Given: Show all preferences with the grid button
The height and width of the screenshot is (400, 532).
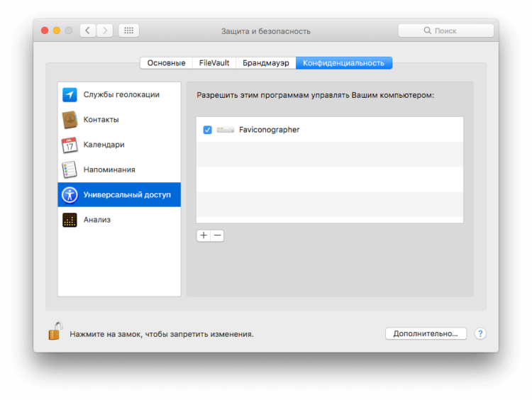Looking at the screenshot, I should [128, 30].
